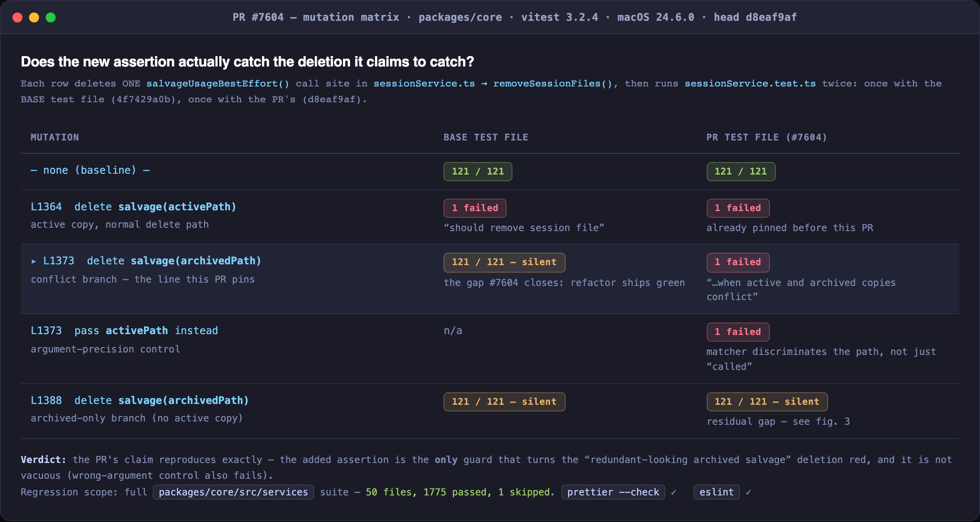This screenshot has height=522, width=980.
Task: Click 'active copy, normal delete path' note
Action: [120, 224]
